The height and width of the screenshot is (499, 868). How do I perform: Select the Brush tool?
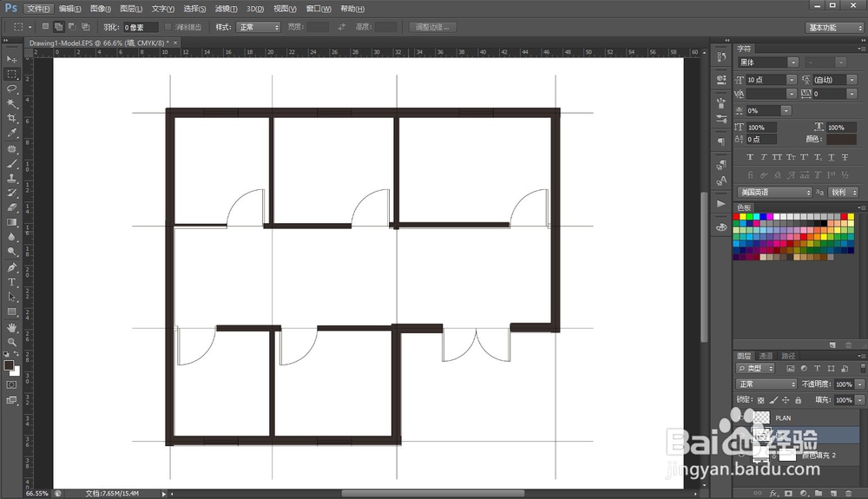tap(11, 164)
